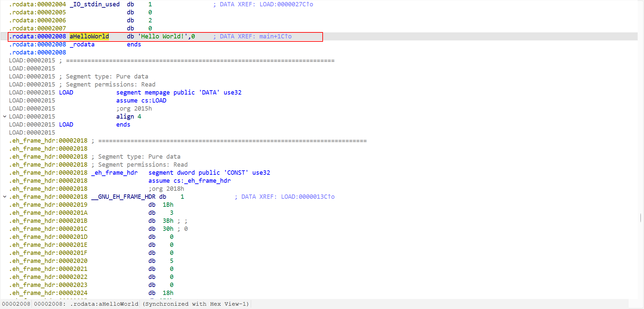Click the 'Hello World!' string value
Image resolution: width=644 pixels, height=309 pixels.
click(x=163, y=36)
